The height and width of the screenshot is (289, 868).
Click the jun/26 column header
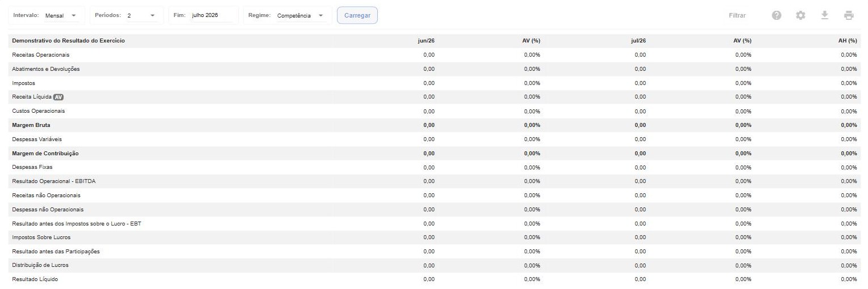point(426,41)
